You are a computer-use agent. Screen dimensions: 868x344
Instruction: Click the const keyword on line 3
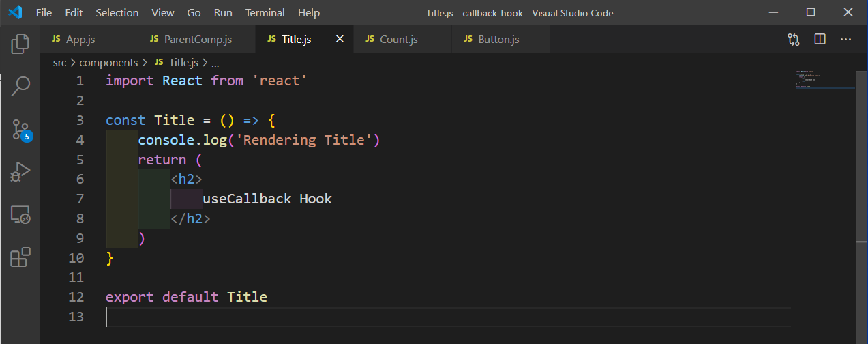click(125, 120)
